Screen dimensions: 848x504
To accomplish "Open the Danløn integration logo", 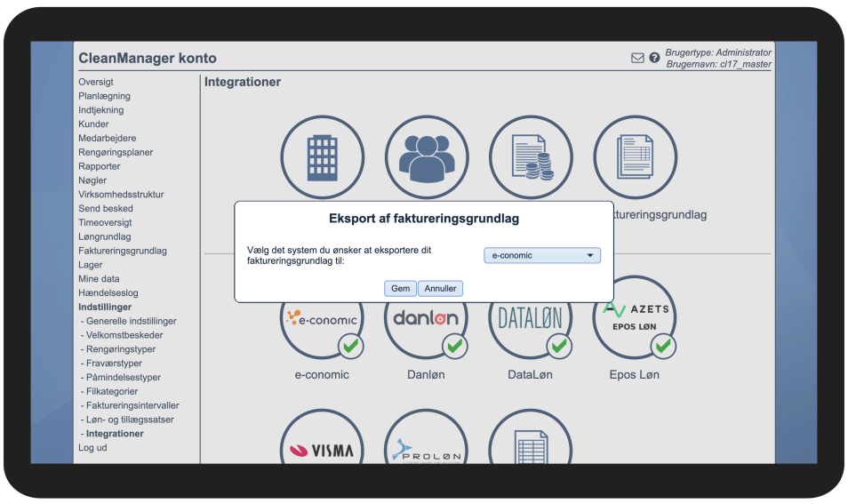I will pos(426,318).
